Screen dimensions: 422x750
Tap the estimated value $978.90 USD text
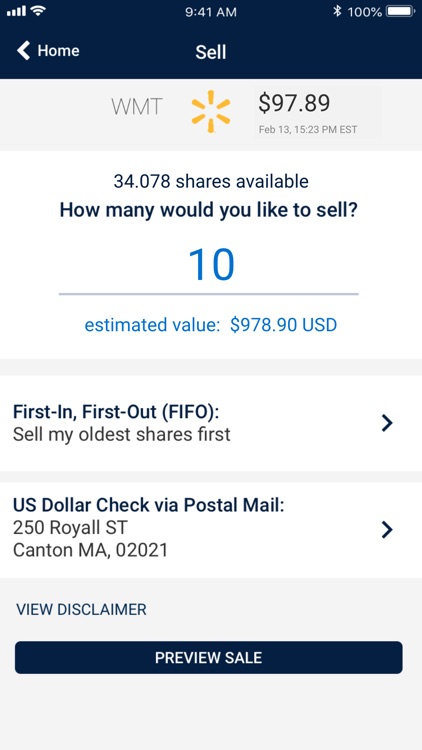pos(211,325)
